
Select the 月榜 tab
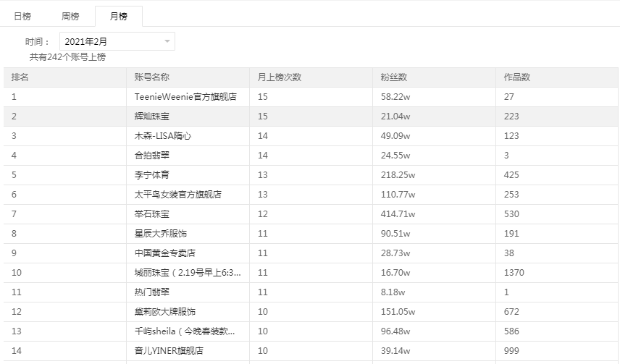coord(118,16)
